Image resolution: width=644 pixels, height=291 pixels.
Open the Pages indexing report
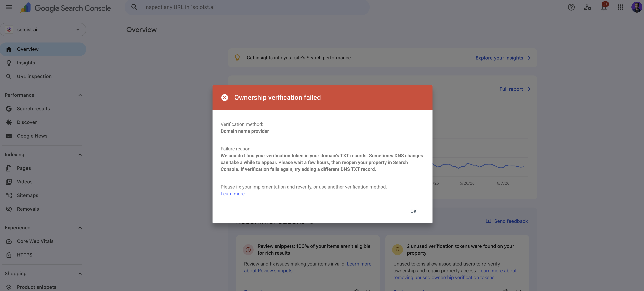click(24, 168)
